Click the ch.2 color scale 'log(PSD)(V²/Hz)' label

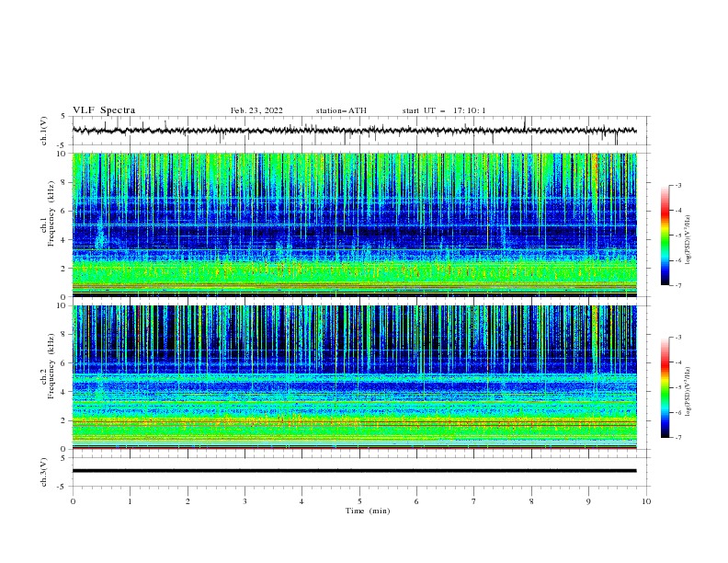tap(688, 391)
